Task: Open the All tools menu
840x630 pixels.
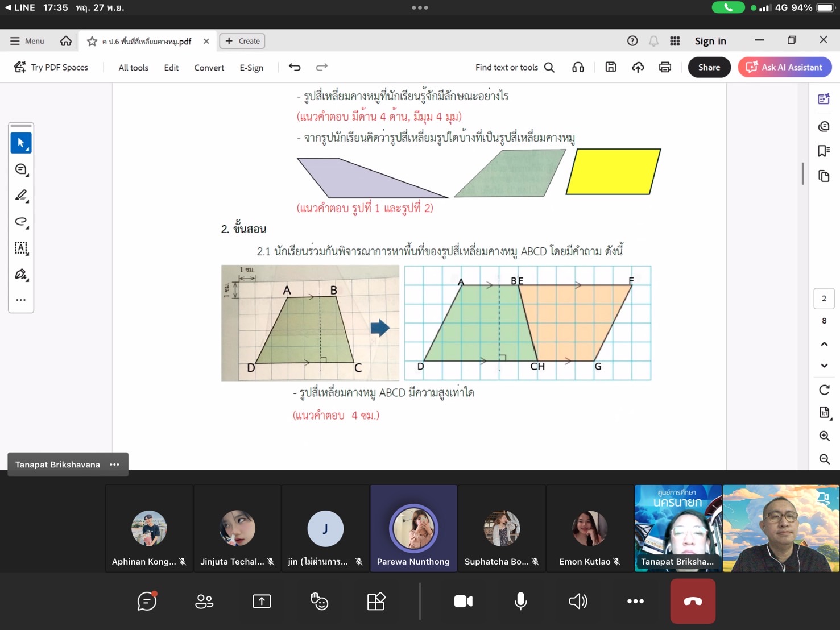Action: click(133, 68)
